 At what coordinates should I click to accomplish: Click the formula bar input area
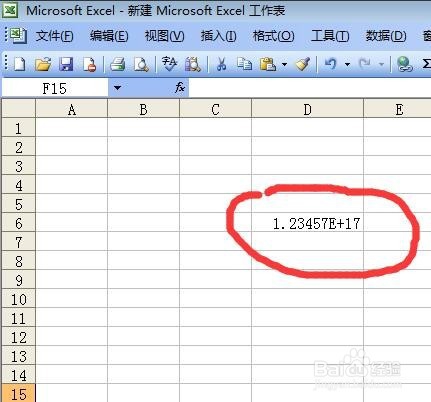click(x=310, y=88)
